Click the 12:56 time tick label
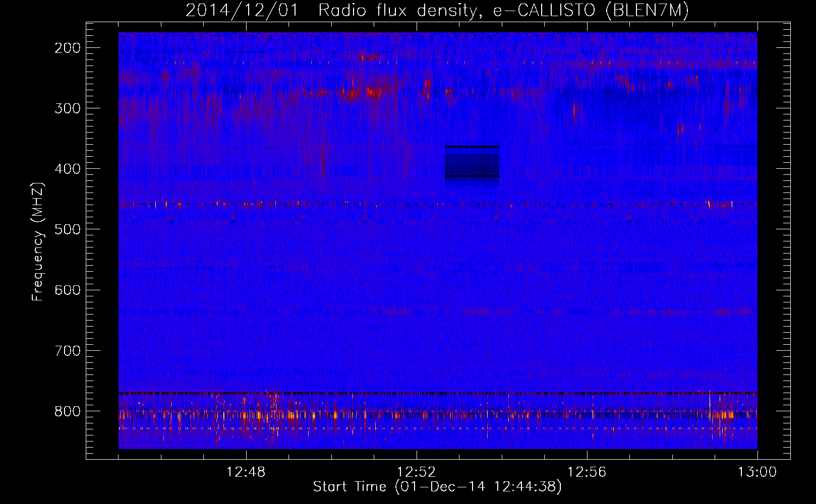Image resolution: width=816 pixels, height=504 pixels. point(587,472)
